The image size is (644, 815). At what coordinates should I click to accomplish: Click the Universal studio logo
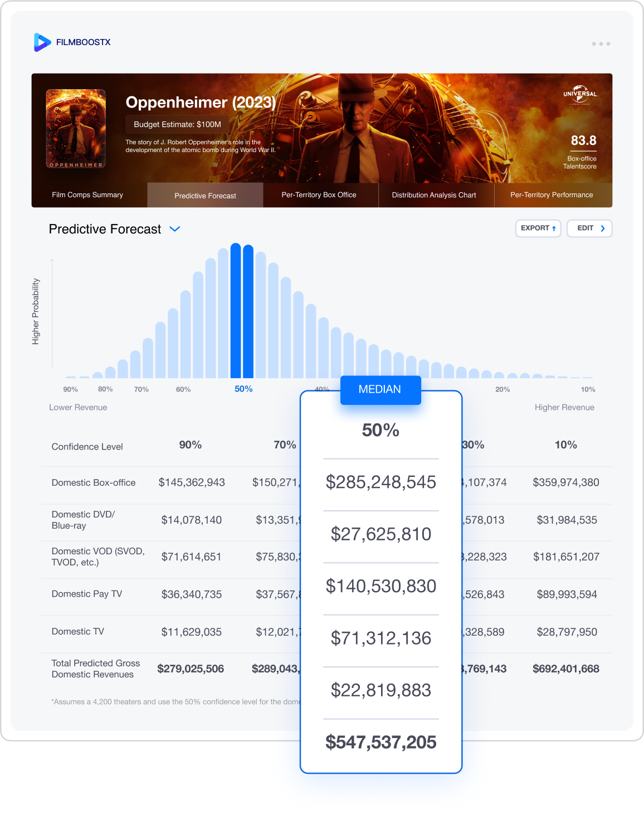(580, 95)
